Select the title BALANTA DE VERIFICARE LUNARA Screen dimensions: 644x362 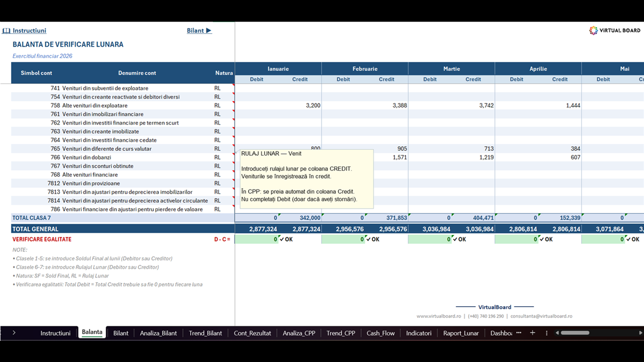click(68, 44)
